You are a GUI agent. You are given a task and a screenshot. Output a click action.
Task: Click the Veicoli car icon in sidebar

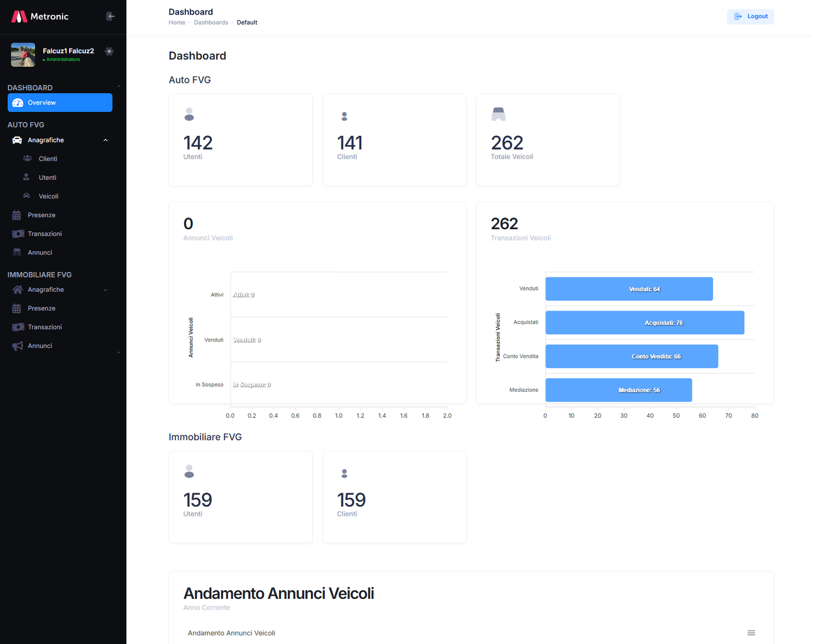point(26,196)
